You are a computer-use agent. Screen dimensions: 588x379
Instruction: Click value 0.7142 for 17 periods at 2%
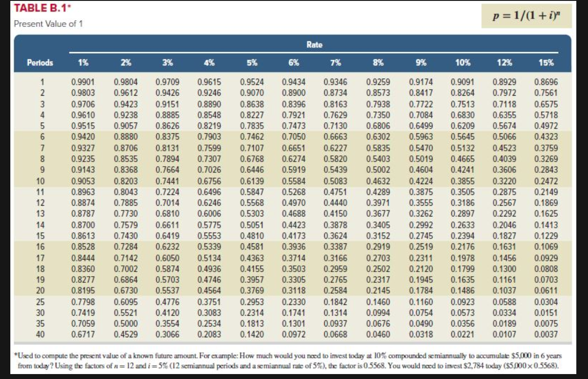coord(125,258)
